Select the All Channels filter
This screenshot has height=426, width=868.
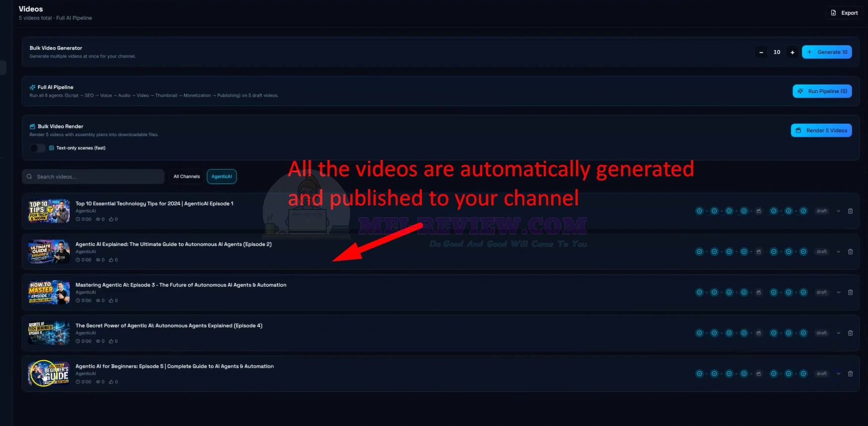(187, 177)
